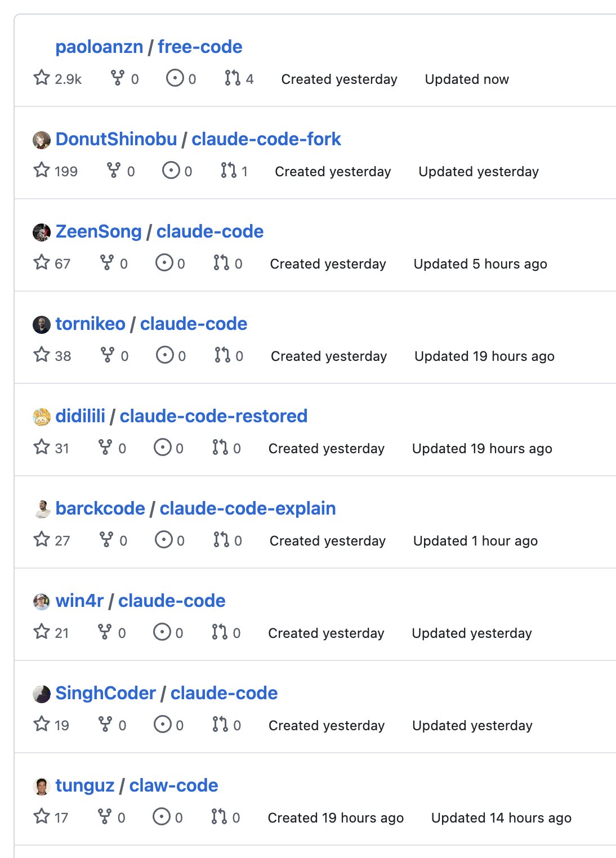Viewport: 616px width, 858px height.
Task: Click issues icon for ZeenSong claude-code
Action: pyautogui.click(x=164, y=262)
